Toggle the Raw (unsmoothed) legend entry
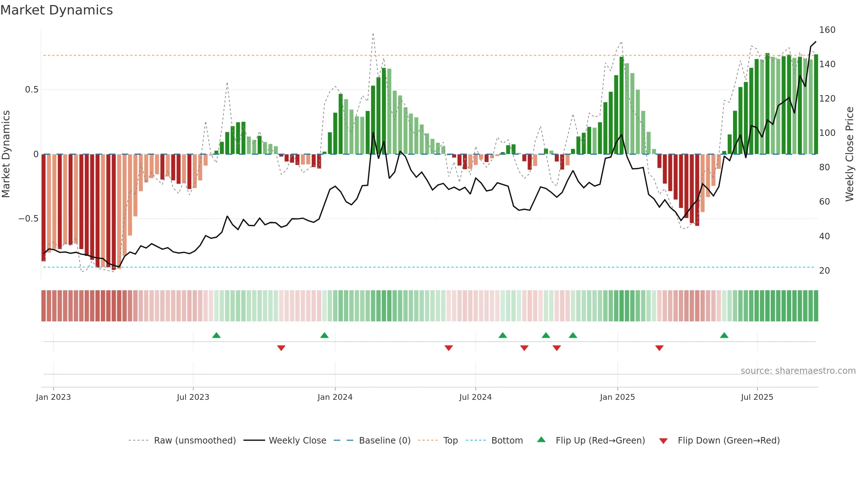 coord(182,440)
